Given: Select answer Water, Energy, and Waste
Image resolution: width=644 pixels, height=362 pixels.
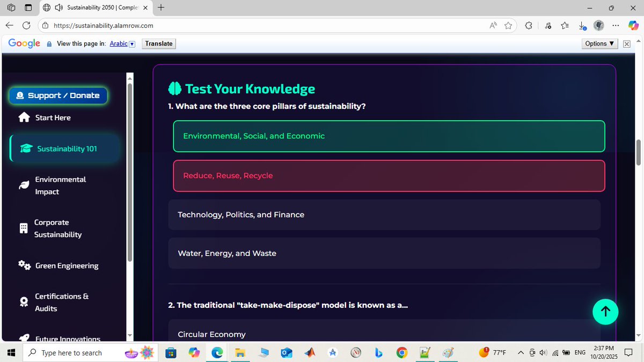Looking at the screenshot, I should (384, 253).
